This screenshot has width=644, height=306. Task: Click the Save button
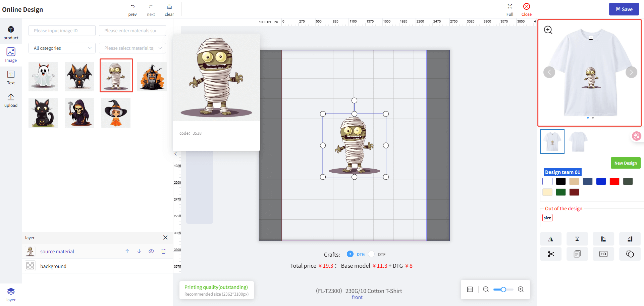(x=624, y=9)
